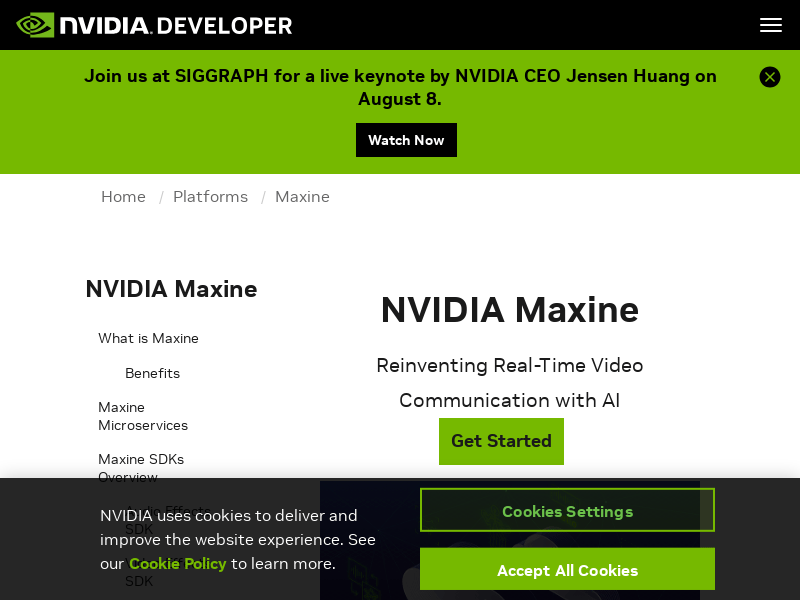Go to the Benefits section
This screenshot has width=800, height=600.
152,373
